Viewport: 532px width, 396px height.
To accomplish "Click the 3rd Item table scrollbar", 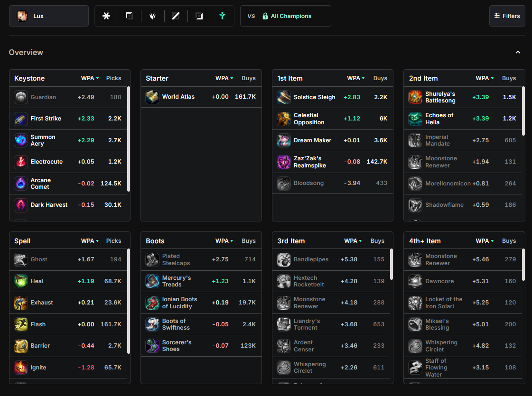I will (392, 265).
